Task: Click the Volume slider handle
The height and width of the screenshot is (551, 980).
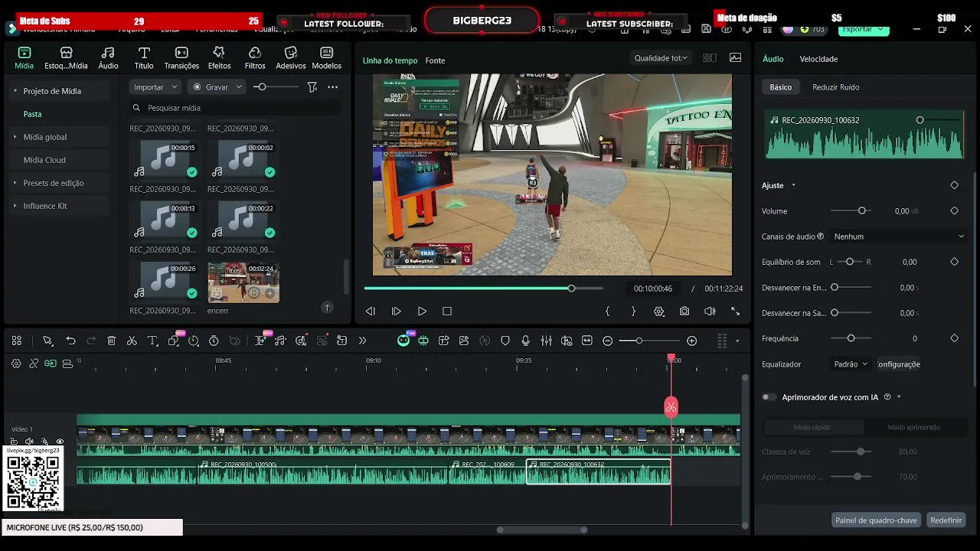Action: (862, 210)
